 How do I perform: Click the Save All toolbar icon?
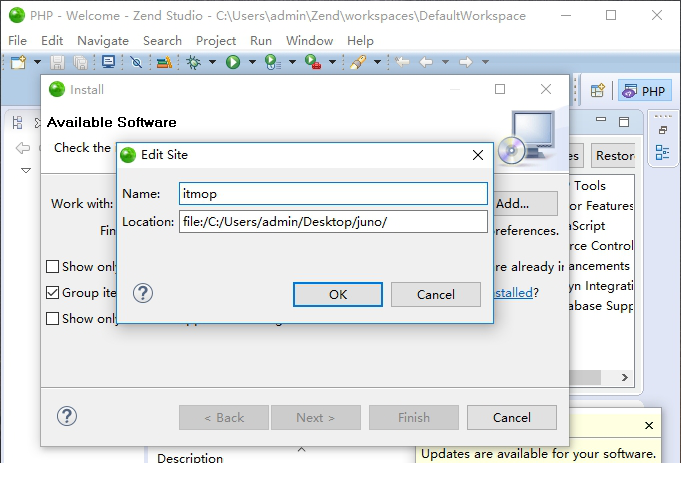(80, 62)
